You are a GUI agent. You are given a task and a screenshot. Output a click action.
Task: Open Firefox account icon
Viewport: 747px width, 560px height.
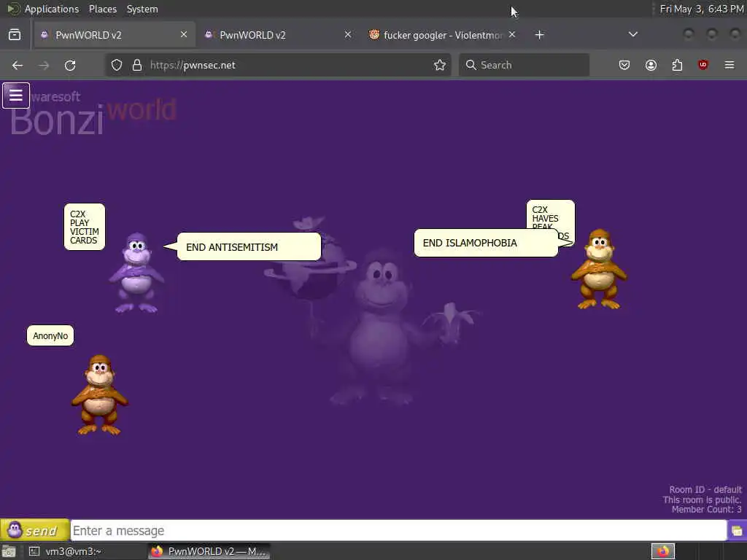[651, 65]
